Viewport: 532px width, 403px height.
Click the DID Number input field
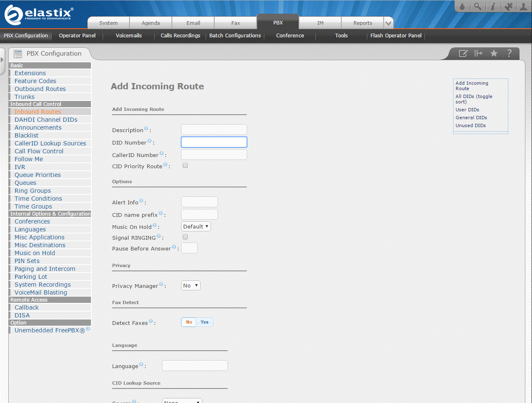[214, 142]
